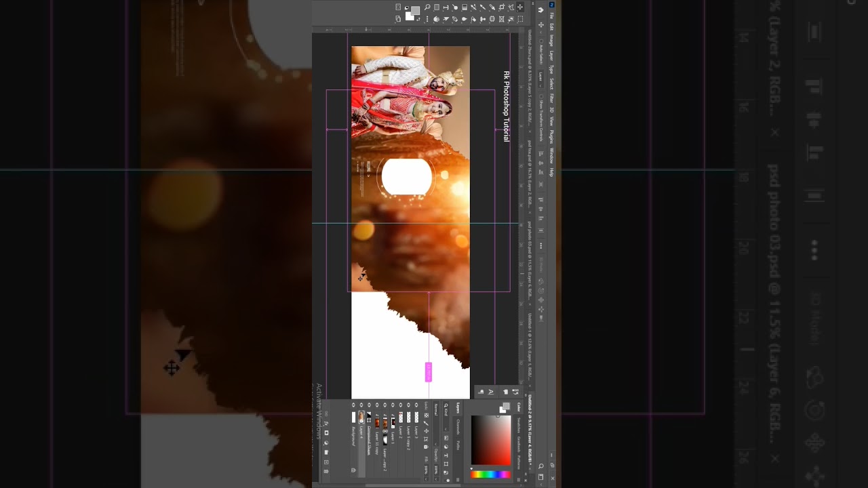The width and height of the screenshot is (868, 488).
Task: Switch to the Swatches tab
Action: (519, 426)
